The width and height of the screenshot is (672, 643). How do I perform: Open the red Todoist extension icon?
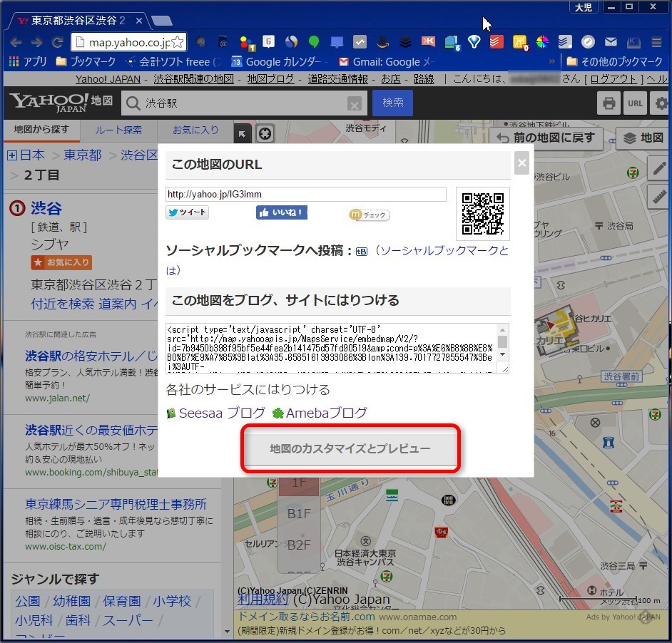coord(497,41)
